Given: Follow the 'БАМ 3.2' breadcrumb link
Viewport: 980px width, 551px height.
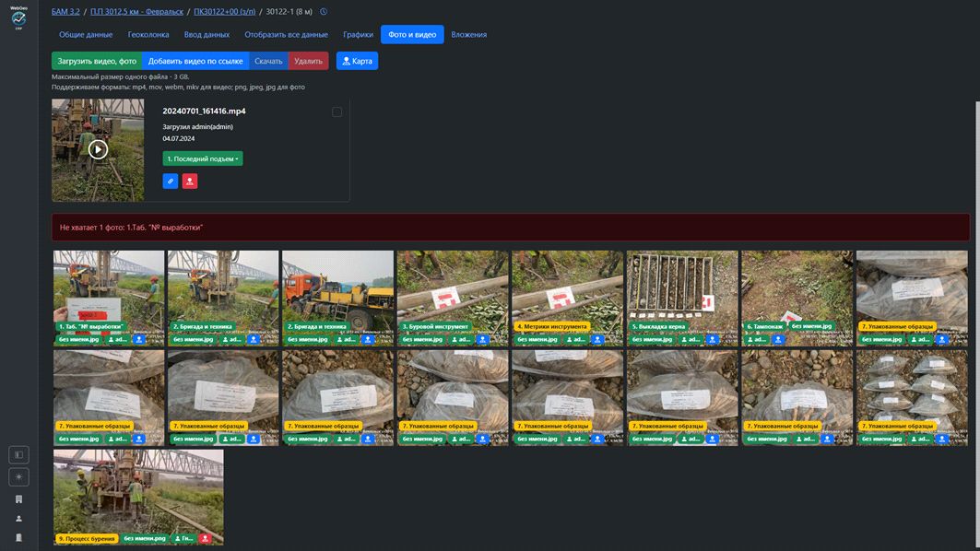Looking at the screenshot, I should pos(65,12).
